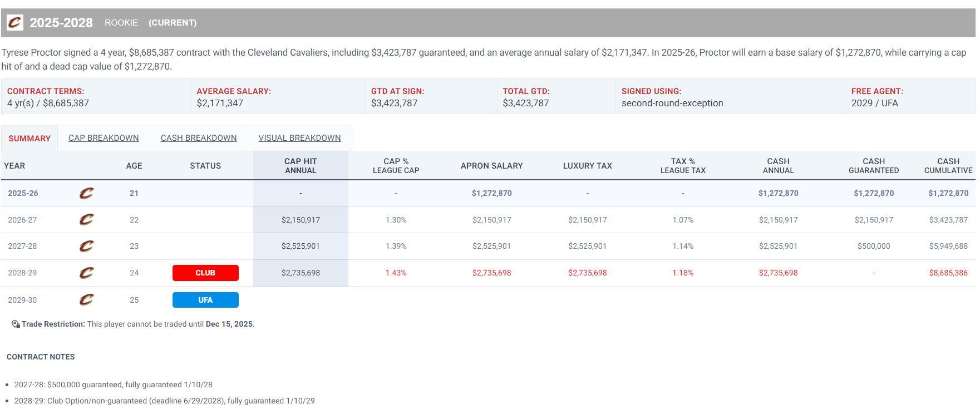
Task: Click the Cavaliers logo in the 2025-26 row
Action: 86,193
